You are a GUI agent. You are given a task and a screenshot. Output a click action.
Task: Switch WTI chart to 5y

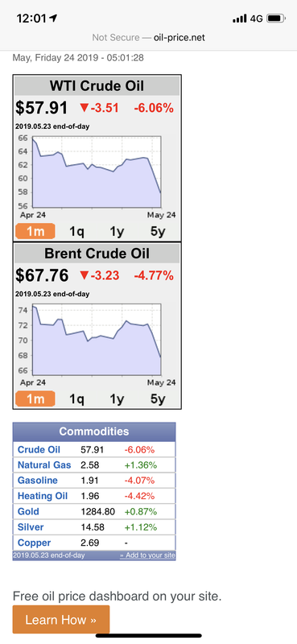(158, 232)
